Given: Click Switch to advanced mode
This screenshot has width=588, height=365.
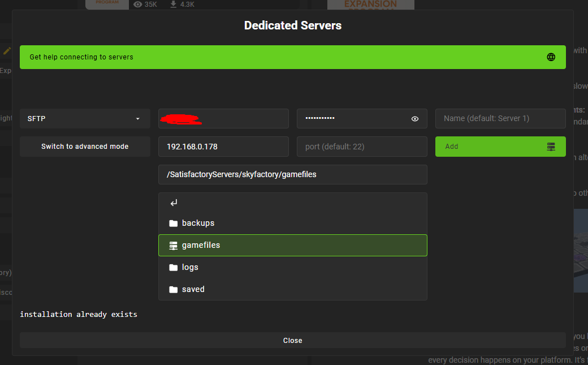Looking at the screenshot, I should tap(85, 147).
